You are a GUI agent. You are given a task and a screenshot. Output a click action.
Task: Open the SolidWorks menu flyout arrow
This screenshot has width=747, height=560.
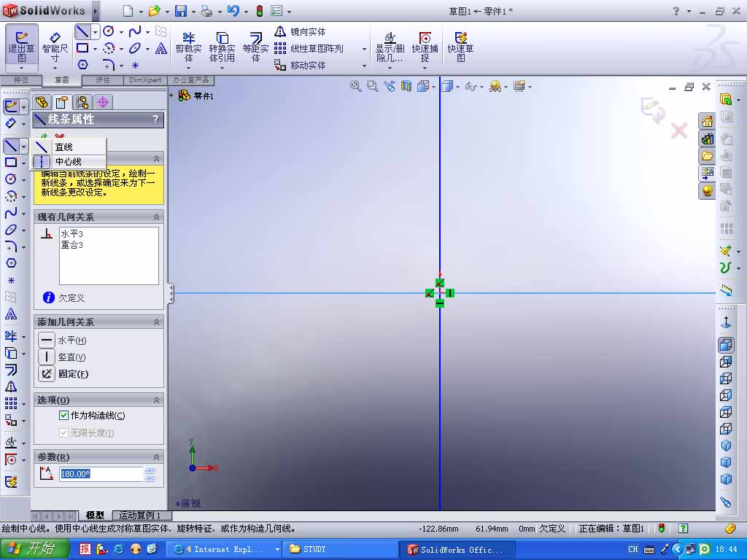point(96,10)
